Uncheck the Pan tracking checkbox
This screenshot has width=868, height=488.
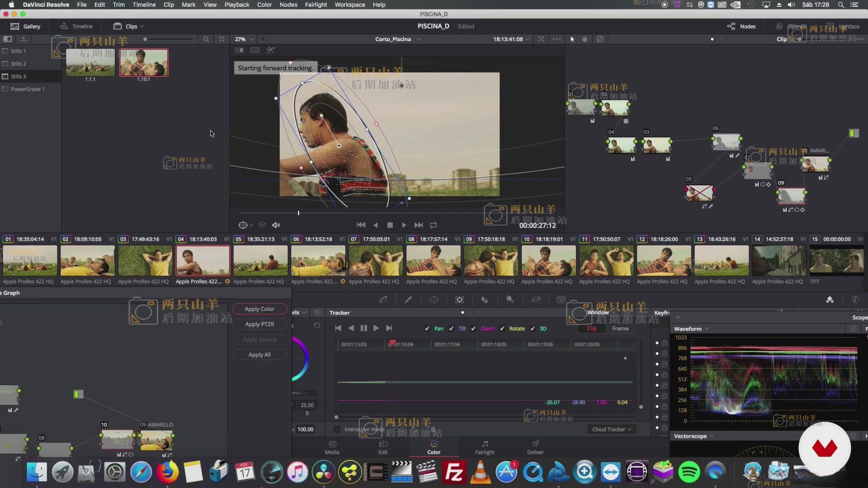point(427,328)
